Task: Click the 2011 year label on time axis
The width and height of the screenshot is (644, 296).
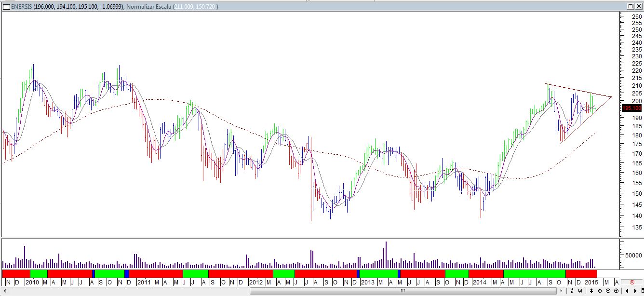Action: coord(144,282)
